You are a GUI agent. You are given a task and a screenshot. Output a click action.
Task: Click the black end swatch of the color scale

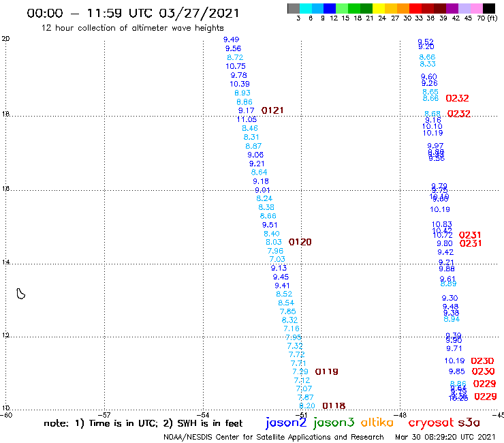489,8
